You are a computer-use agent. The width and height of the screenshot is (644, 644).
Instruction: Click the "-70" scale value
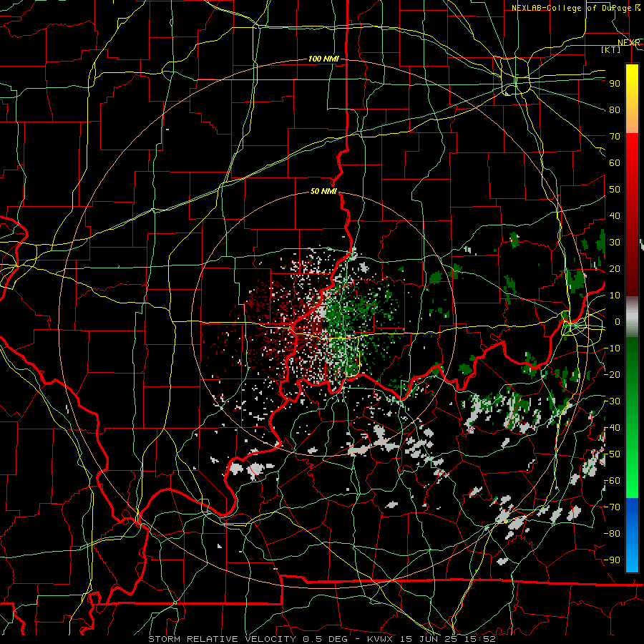point(612,507)
